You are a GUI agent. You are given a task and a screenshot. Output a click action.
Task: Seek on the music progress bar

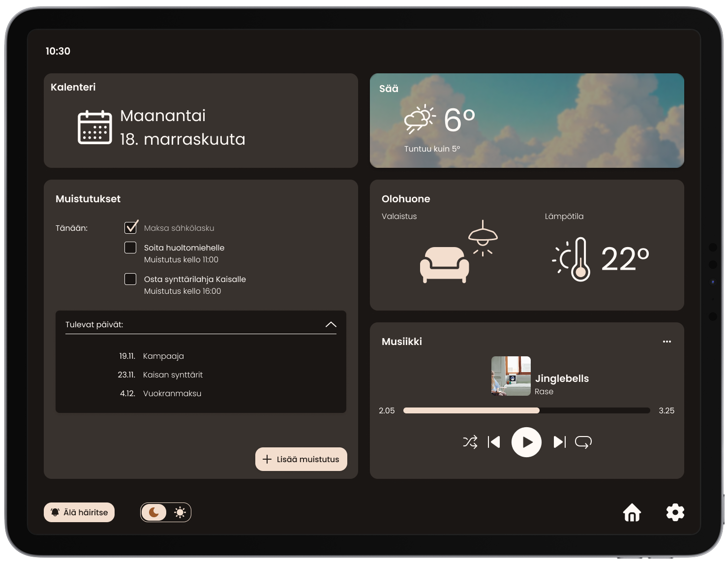tap(526, 410)
